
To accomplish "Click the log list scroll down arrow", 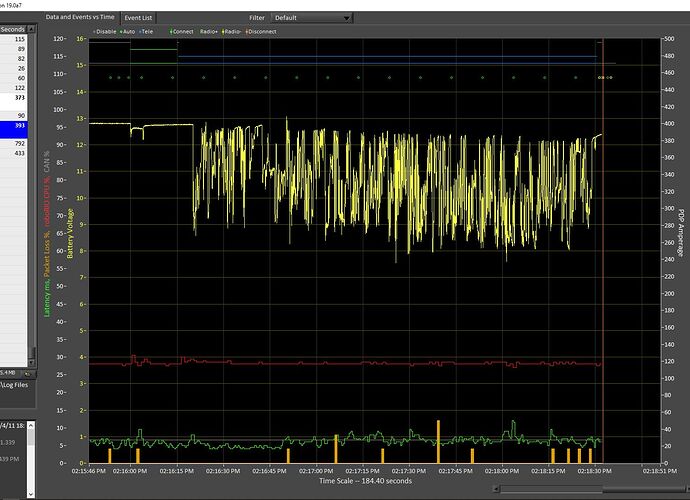I will 32,362.
